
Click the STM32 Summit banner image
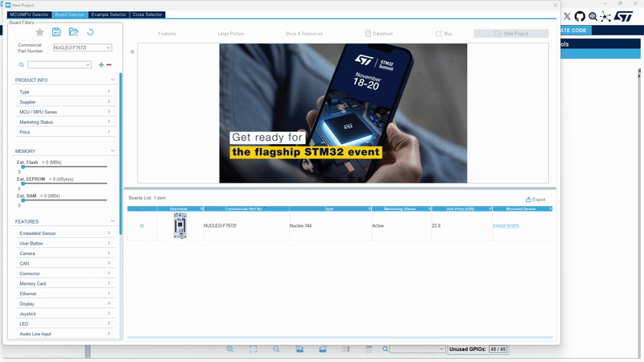coord(343,113)
